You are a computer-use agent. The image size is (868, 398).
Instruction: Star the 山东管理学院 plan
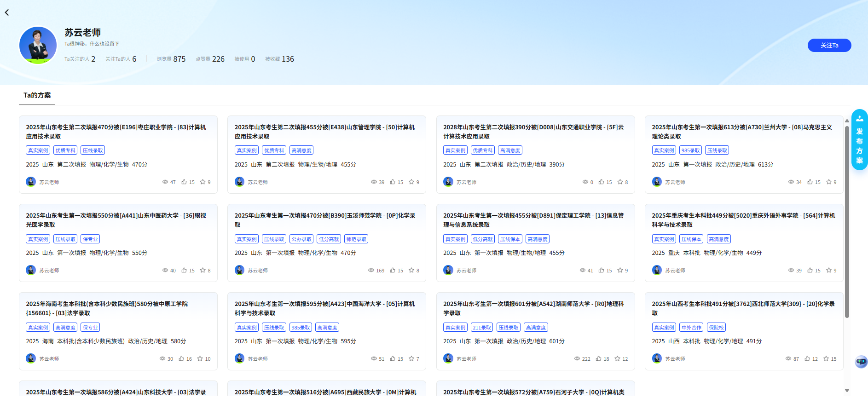(x=411, y=182)
